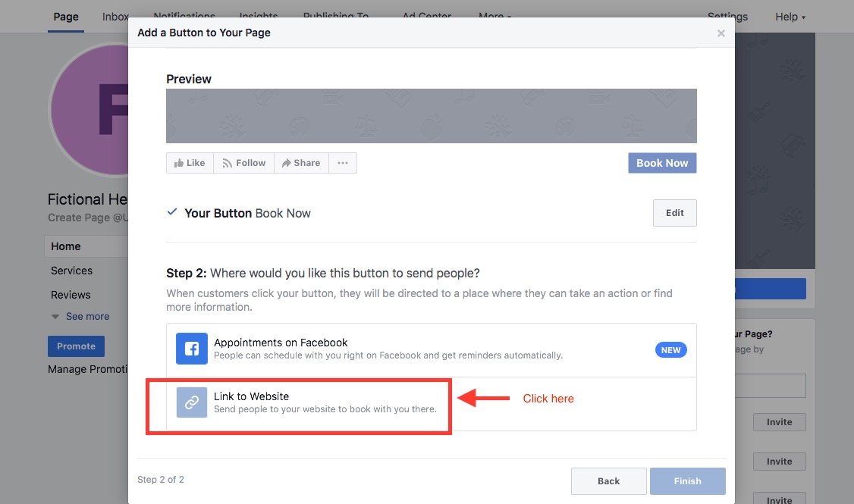
Task: Click the Manage Promotions link
Action: [x=88, y=369]
